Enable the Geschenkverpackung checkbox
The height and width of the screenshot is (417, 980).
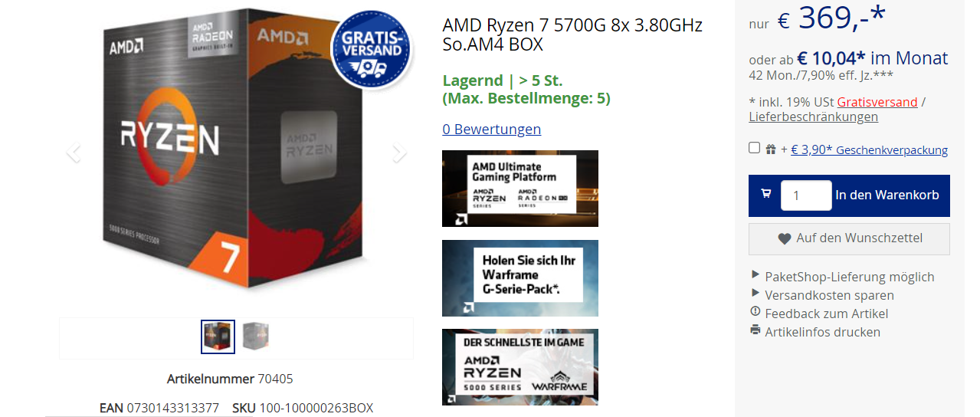tap(754, 148)
